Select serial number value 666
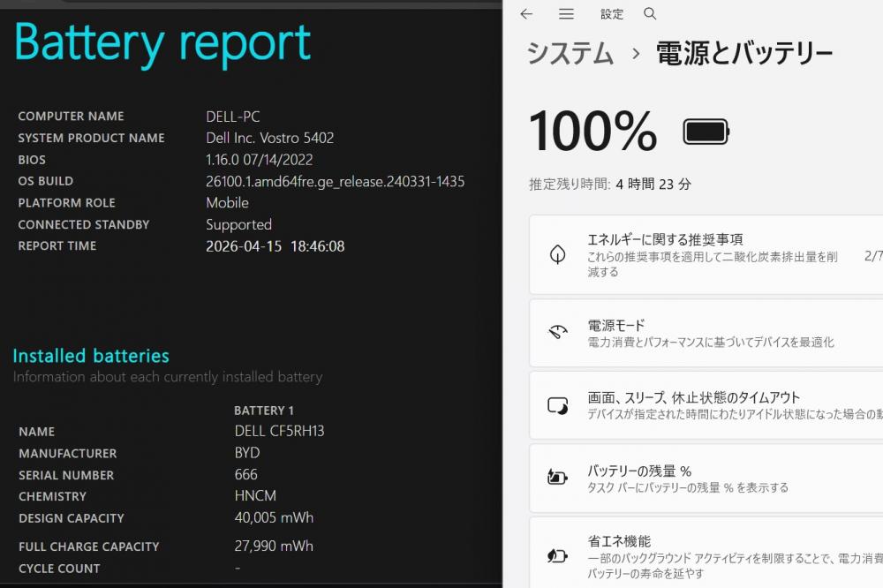This screenshot has height=588, width=883. (246, 475)
